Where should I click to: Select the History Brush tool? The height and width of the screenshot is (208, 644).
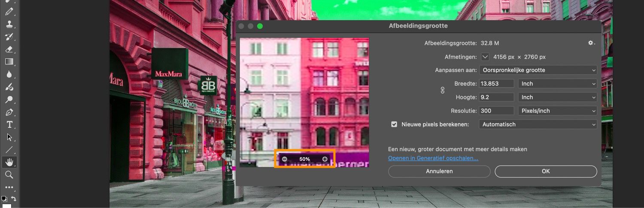[9, 37]
